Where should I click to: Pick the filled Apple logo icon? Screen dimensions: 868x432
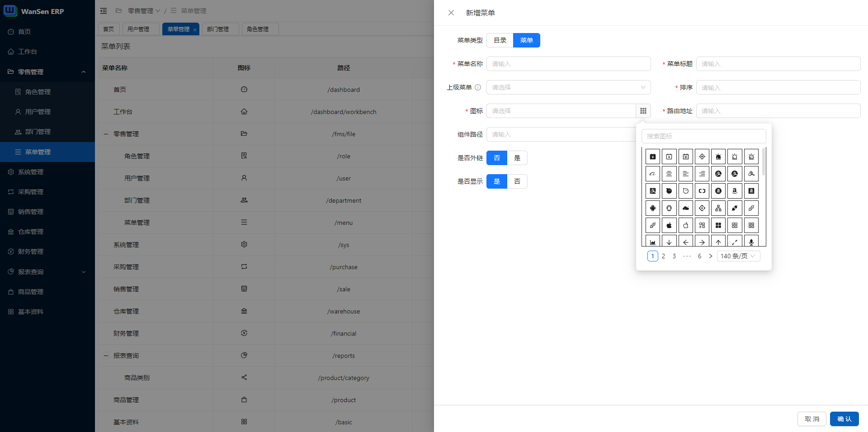point(669,225)
